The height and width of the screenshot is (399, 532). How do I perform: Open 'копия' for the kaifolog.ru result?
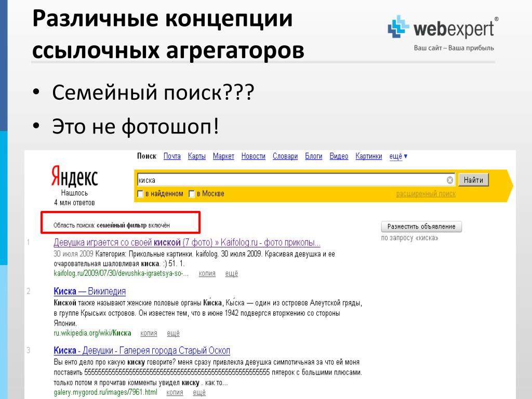coord(207,273)
